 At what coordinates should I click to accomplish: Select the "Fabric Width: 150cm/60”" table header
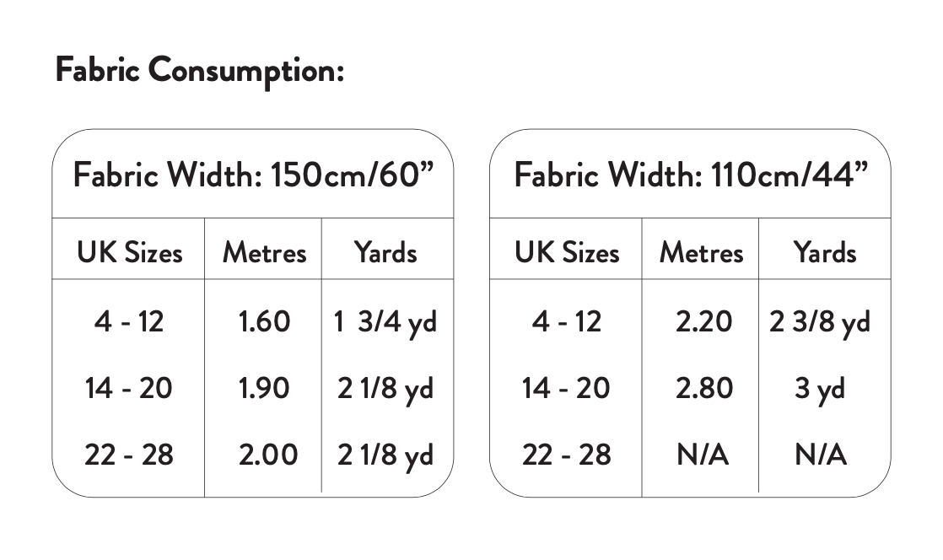(x=253, y=176)
